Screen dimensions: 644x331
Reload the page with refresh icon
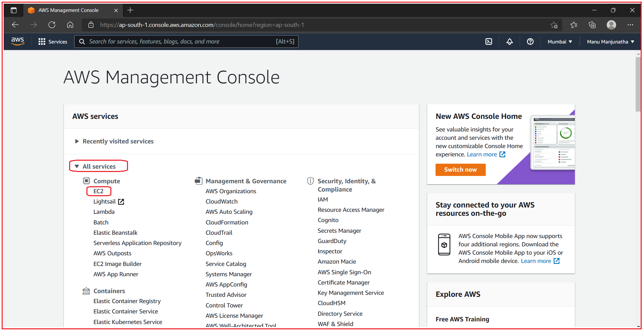click(x=52, y=25)
